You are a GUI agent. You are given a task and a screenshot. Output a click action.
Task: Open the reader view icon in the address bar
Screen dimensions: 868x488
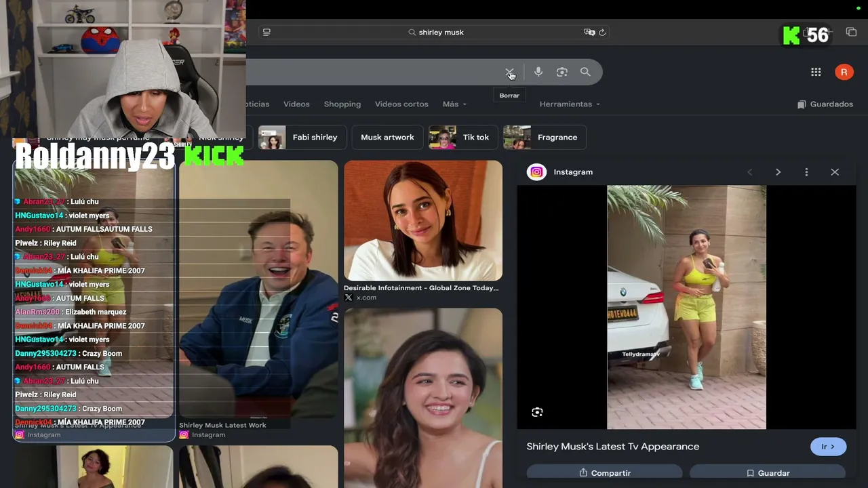click(x=267, y=32)
